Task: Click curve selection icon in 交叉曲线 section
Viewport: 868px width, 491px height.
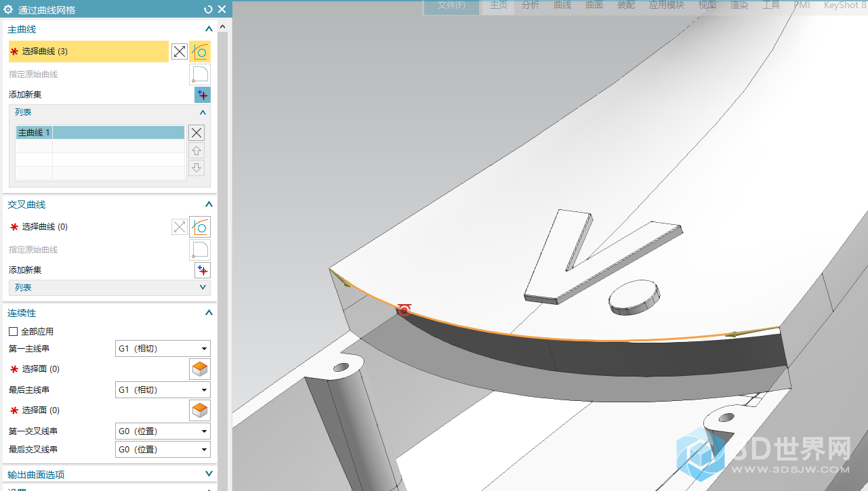Action: (200, 227)
